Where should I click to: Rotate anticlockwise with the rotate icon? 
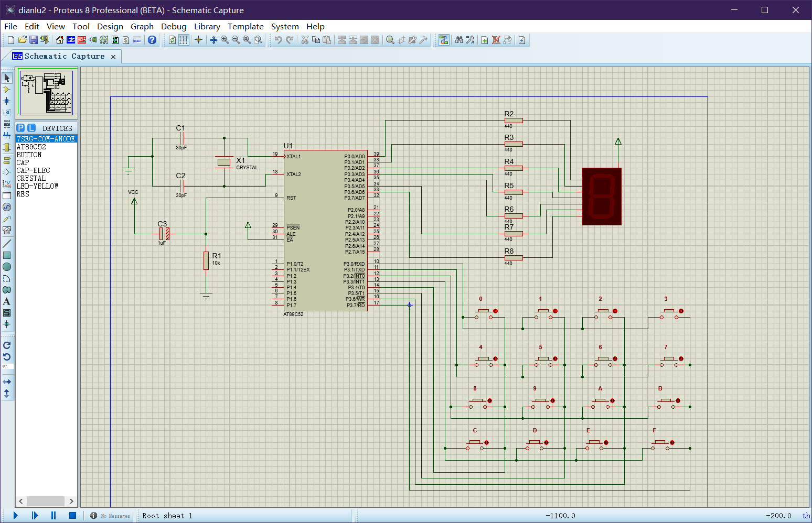click(7, 357)
